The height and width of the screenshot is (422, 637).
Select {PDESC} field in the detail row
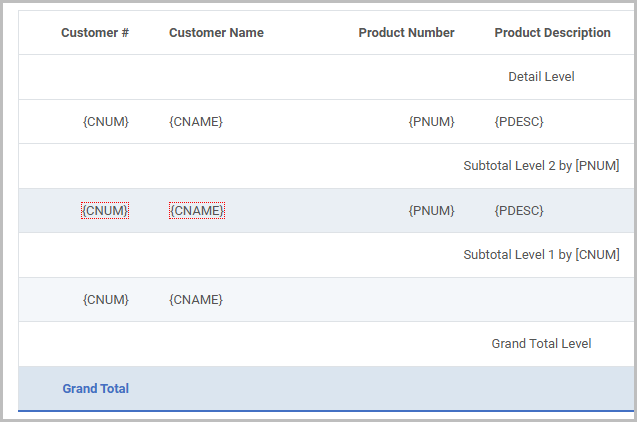pyautogui.click(x=519, y=121)
